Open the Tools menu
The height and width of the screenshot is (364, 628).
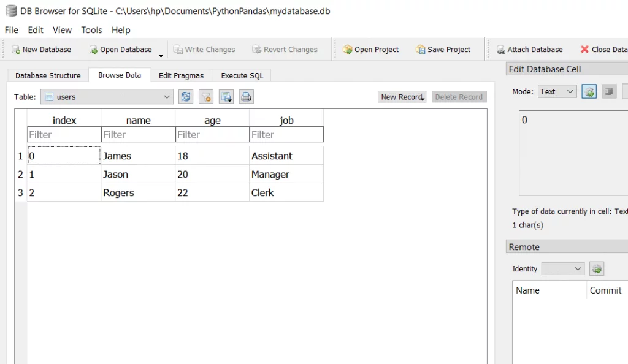[91, 30]
